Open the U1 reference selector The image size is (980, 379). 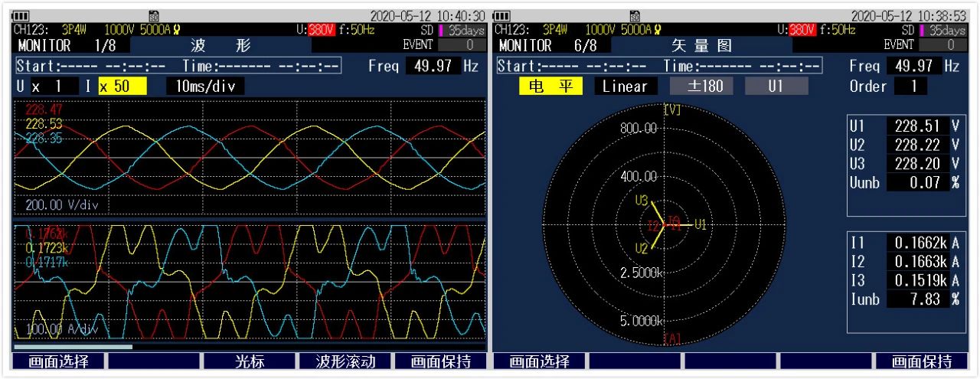pos(776,87)
